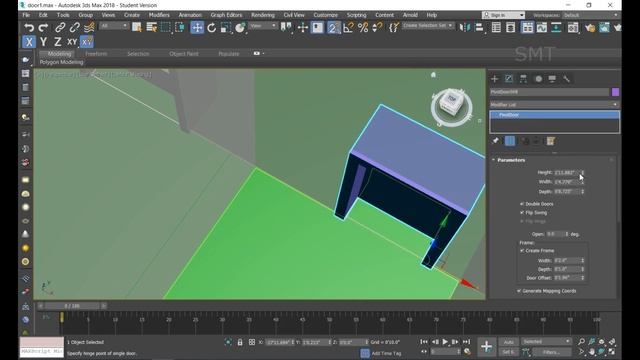
Task: Click the Polygon Modeling panel label
Action: 61,62
